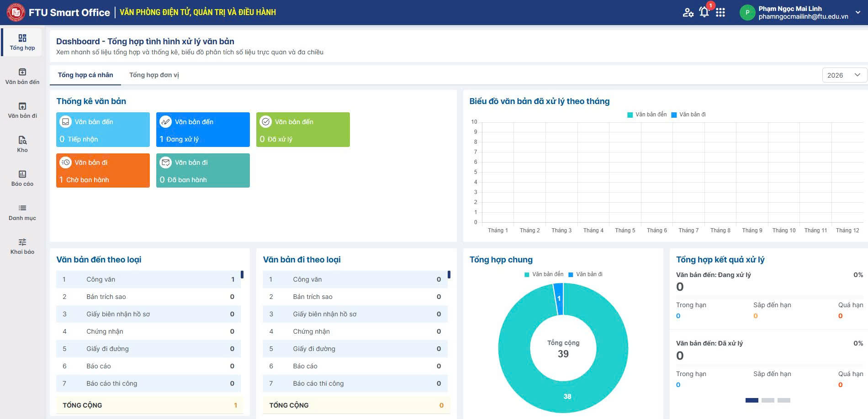Open the notification bell icon
868x419 pixels.
[x=704, y=12]
